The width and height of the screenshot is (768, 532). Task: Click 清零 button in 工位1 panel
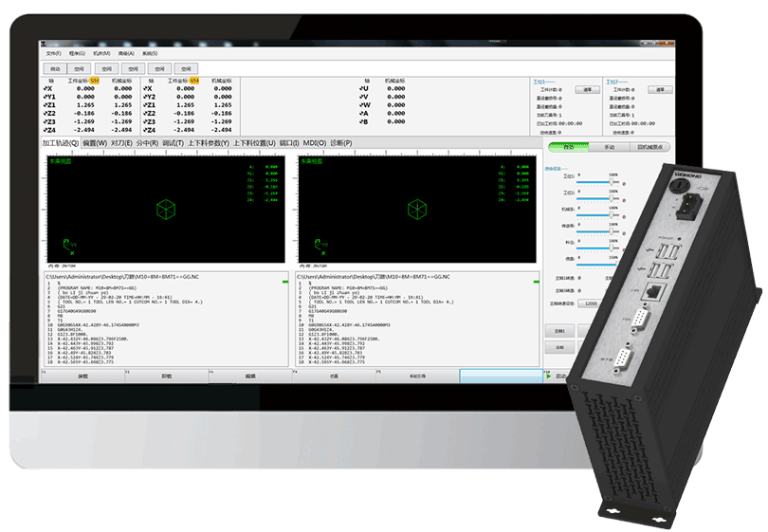tap(588, 90)
